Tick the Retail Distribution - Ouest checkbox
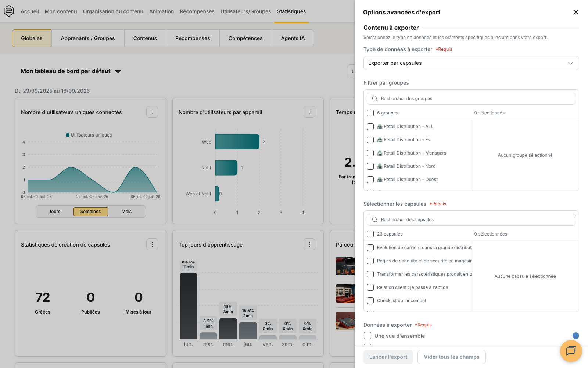The width and height of the screenshot is (588, 368). coord(370,180)
